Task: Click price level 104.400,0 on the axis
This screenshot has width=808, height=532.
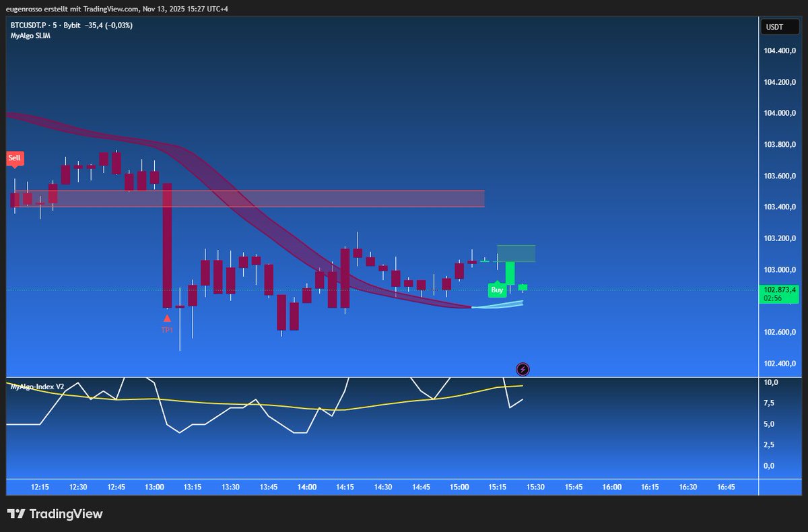Action: click(780, 51)
